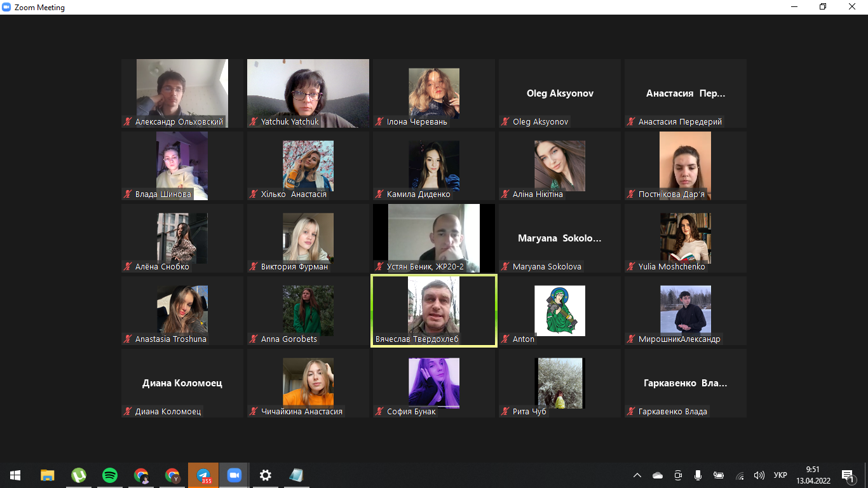This screenshot has width=868, height=488.
Task: Click muted mic icon beside Анастасия Передерий label
Action: tap(631, 121)
